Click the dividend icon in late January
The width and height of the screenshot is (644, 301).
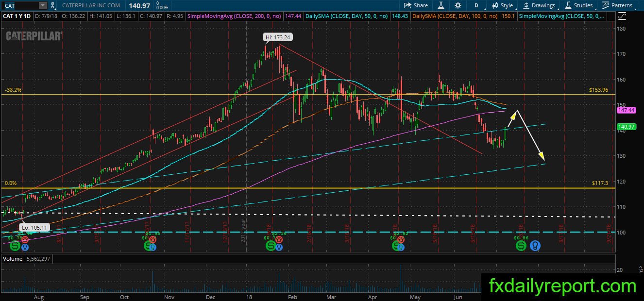(x=270, y=246)
